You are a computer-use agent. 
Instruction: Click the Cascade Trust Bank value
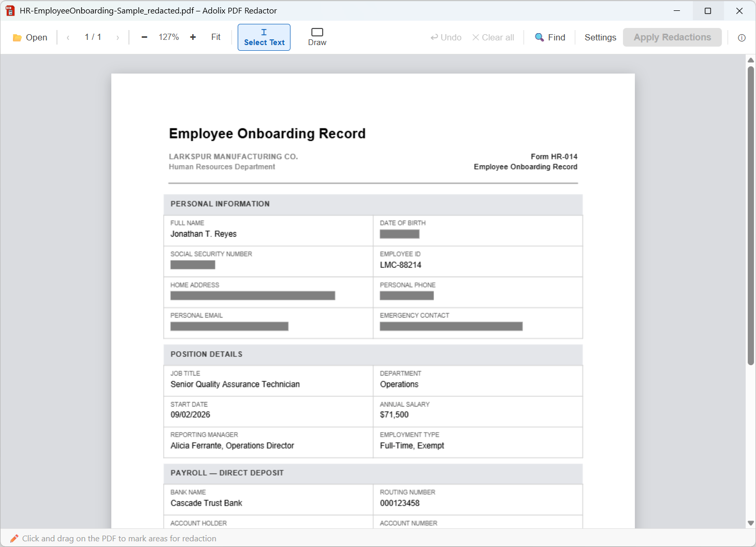[207, 503]
